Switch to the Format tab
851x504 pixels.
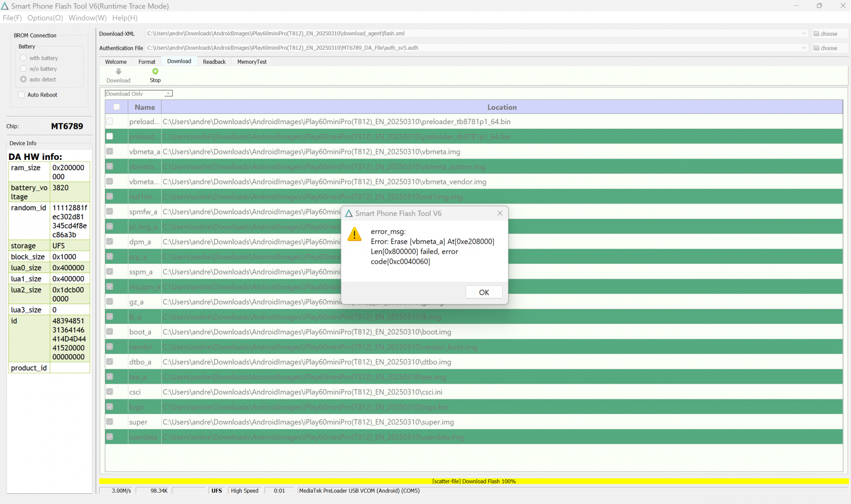(x=146, y=61)
